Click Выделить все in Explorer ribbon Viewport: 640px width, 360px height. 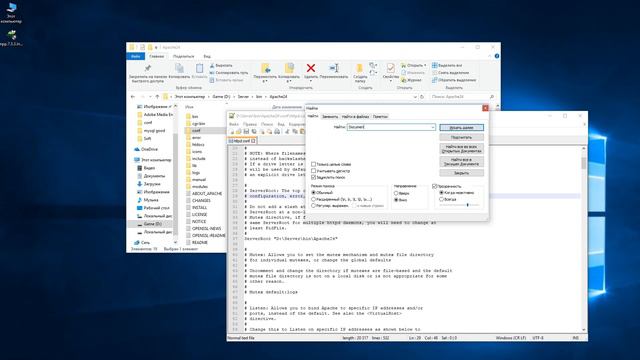pyautogui.click(x=447, y=65)
